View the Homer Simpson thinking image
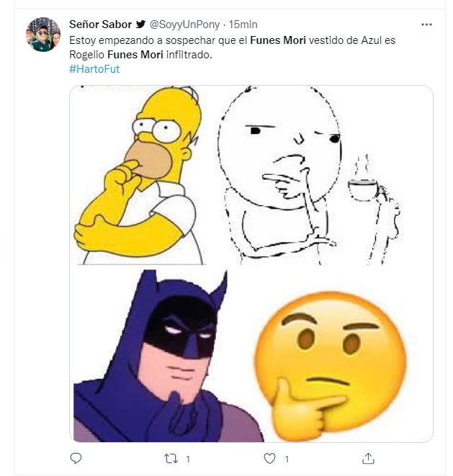Viewport: 453px width, 476px height. pyautogui.click(x=141, y=175)
